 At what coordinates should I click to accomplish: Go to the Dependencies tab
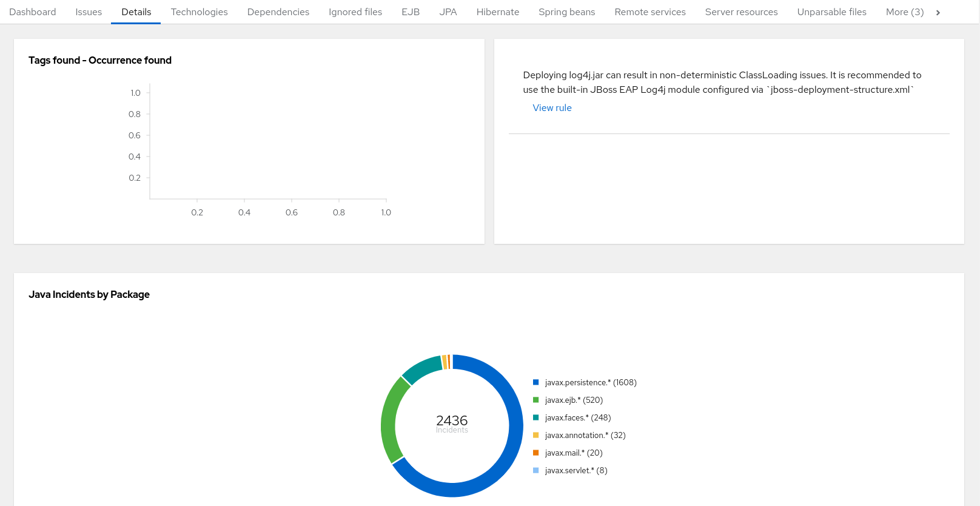click(278, 12)
